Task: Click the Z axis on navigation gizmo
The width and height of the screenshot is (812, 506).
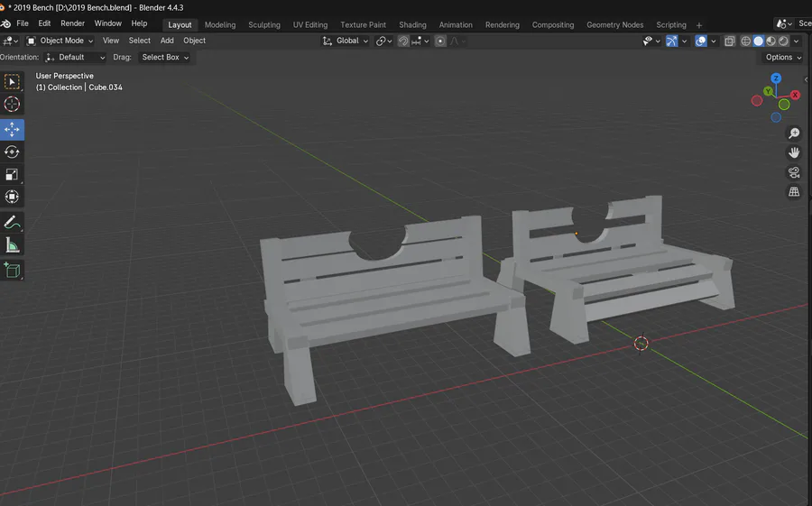Action: coord(776,78)
